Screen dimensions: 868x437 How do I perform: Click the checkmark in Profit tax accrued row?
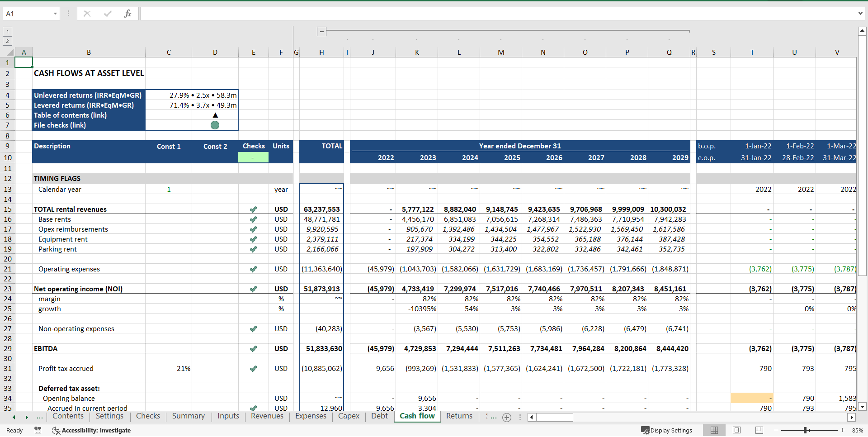coord(253,369)
